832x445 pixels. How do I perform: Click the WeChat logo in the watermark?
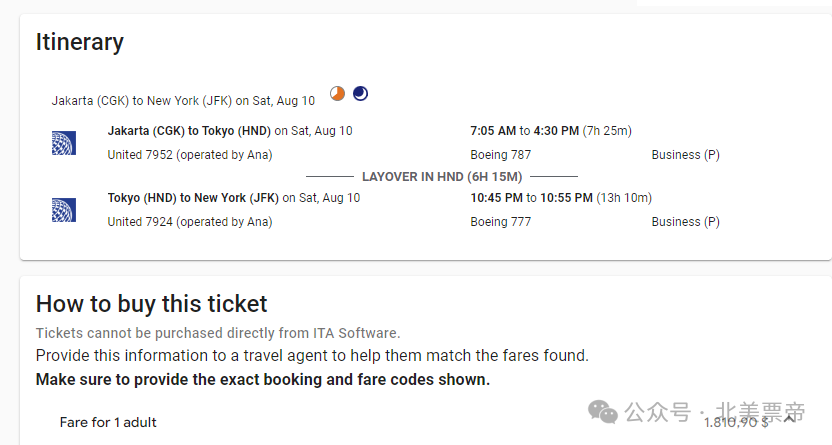(x=603, y=412)
